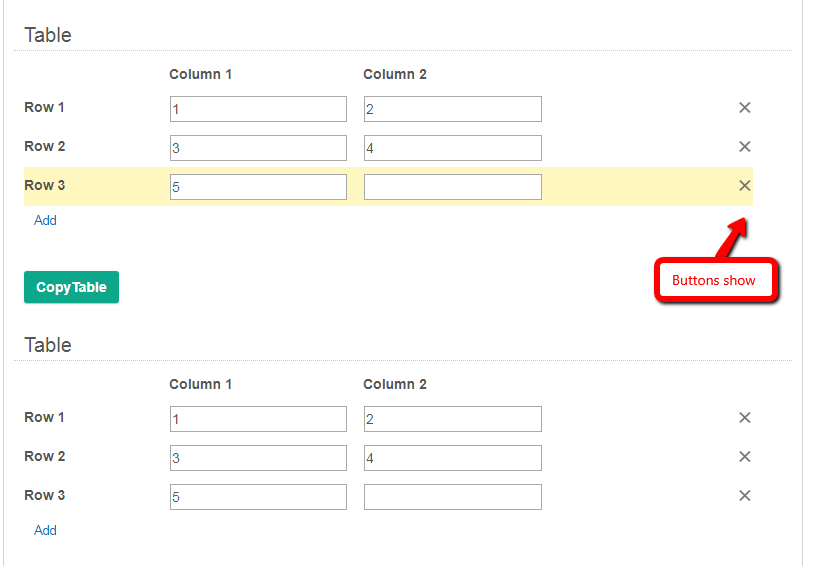This screenshot has width=828, height=566.
Task: Remove Row 1 from the second table
Action: pos(745,418)
